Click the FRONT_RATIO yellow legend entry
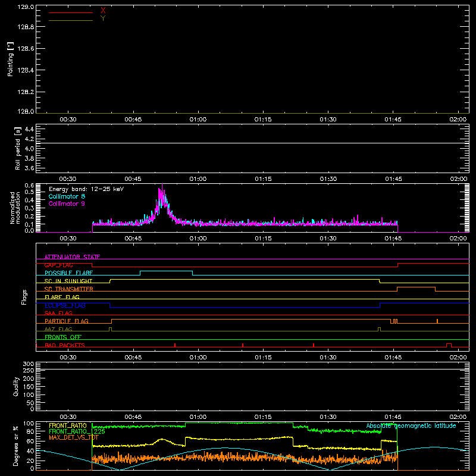Viewport: 476px width, 476px height. point(68,425)
